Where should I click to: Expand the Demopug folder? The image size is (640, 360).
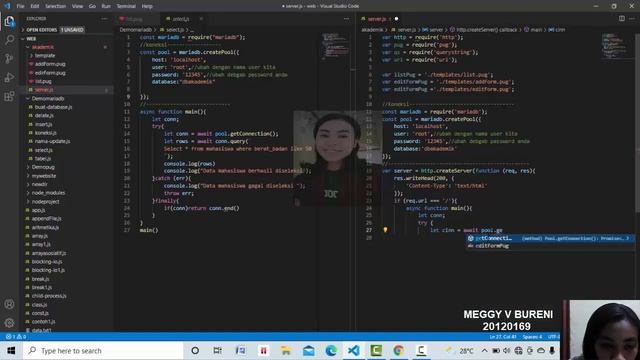point(43,167)
